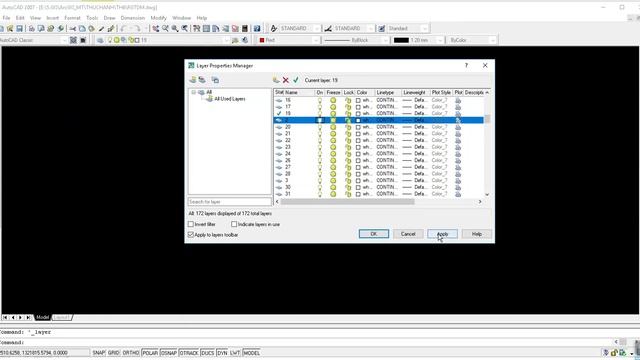Check the Invert filter checkbox
This screenshot has width=640, height=360.
pyautogui.click(x=191, y=224)
